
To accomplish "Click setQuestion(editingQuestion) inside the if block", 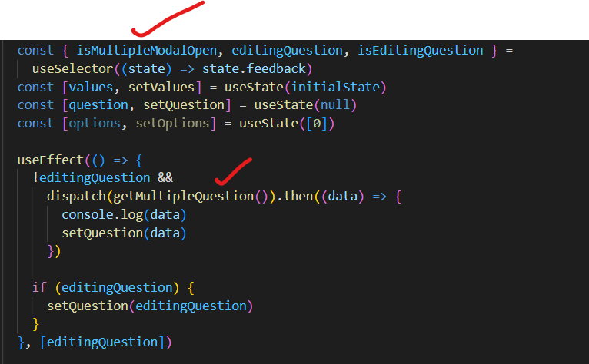I will pos(150,306).
